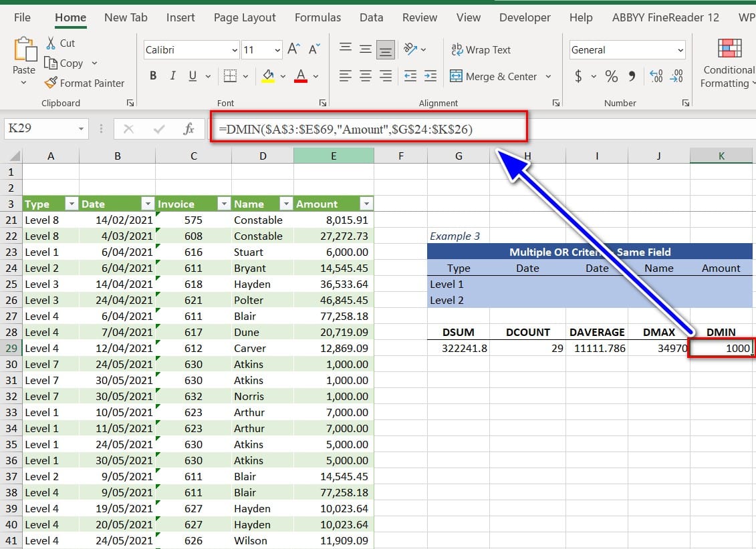
Task: Select the Format Painter tool
Action: (84, 83)
